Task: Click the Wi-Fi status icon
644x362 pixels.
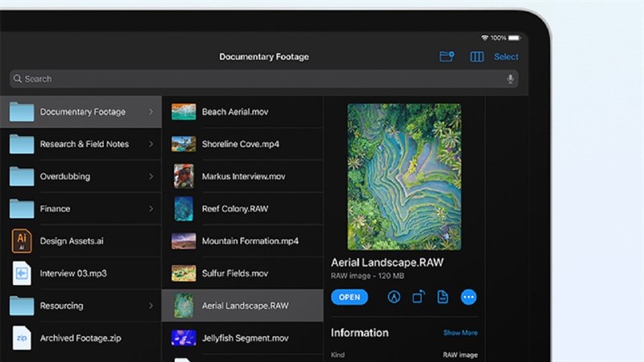Action: [x=485, y=38]
